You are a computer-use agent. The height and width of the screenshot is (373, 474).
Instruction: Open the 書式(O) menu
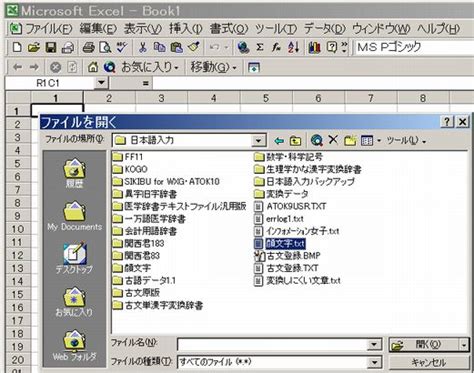coord(229,29)
